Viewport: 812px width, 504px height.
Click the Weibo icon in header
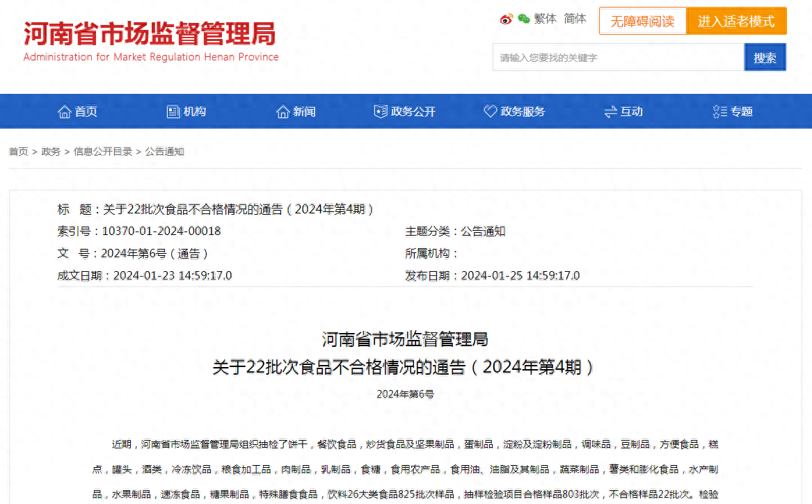507,19
